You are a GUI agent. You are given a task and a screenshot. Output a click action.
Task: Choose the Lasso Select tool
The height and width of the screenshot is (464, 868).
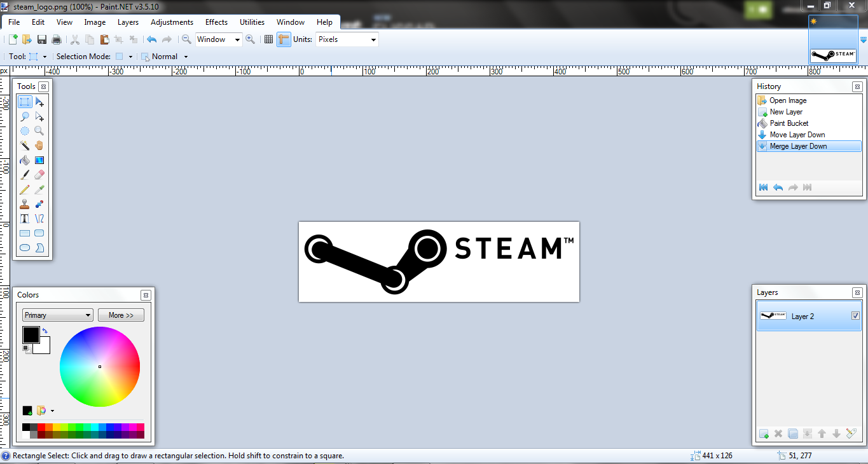(x=25, y=116)
